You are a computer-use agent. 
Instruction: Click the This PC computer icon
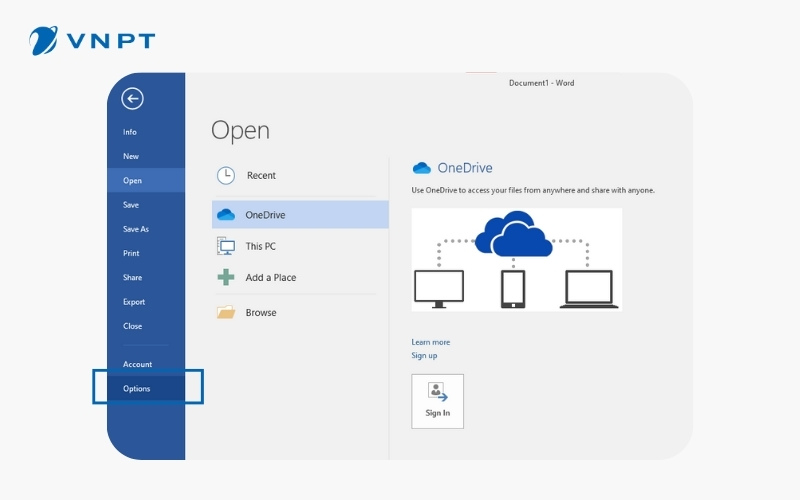pos(226,246)
